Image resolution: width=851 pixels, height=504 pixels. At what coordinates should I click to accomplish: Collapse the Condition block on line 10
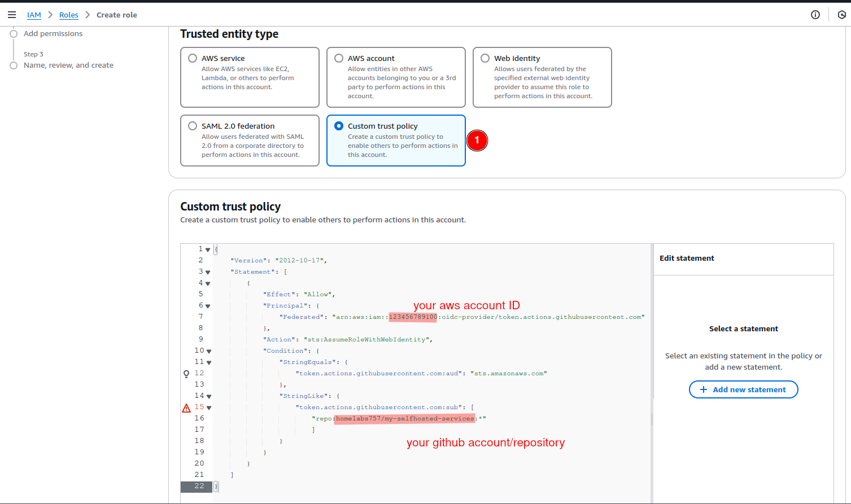(209, 351)
